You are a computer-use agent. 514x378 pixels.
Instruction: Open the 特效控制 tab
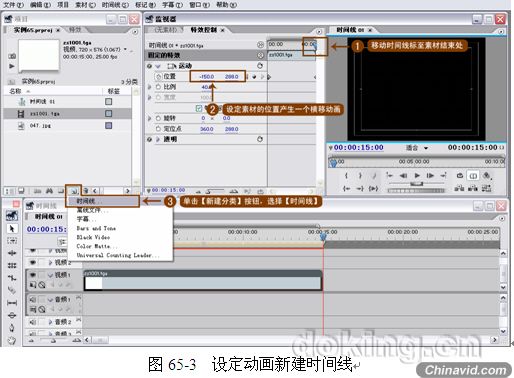point(204,30)
